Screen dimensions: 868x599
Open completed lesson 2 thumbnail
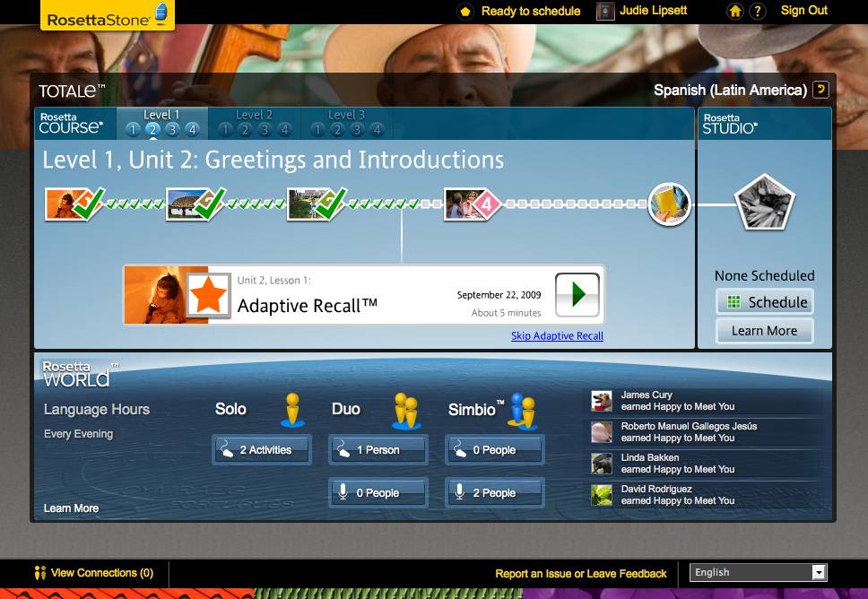(x=195, y=204)
